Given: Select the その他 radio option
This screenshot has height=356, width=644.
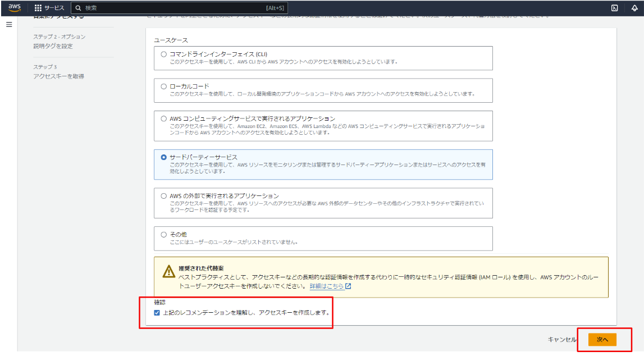Looking at the screenshot, I should 164,235.
